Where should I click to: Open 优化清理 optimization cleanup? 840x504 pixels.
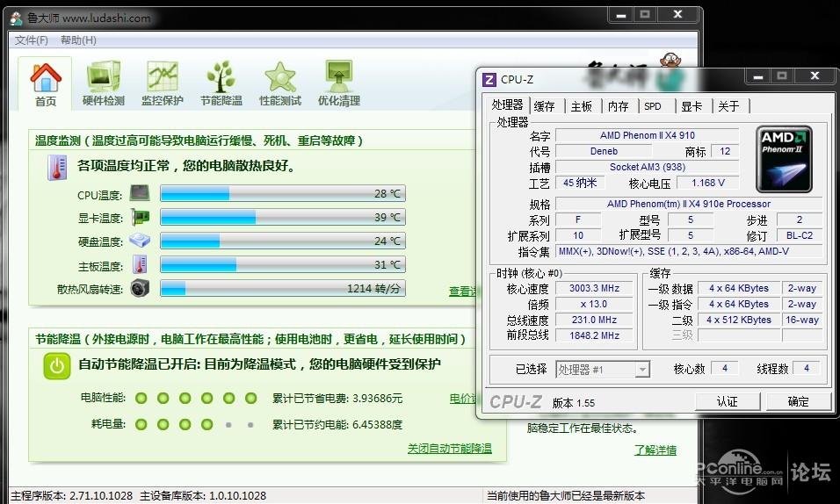(x=338, y=84)
